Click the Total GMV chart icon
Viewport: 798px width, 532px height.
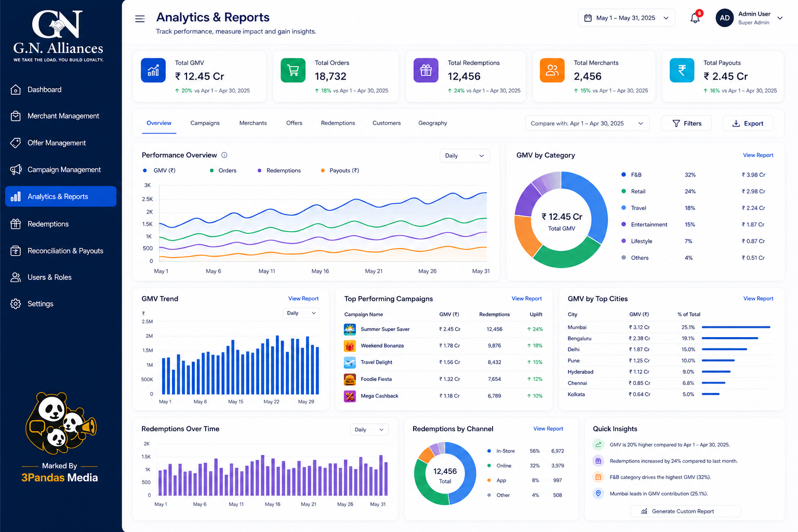[x=153, y=70]
